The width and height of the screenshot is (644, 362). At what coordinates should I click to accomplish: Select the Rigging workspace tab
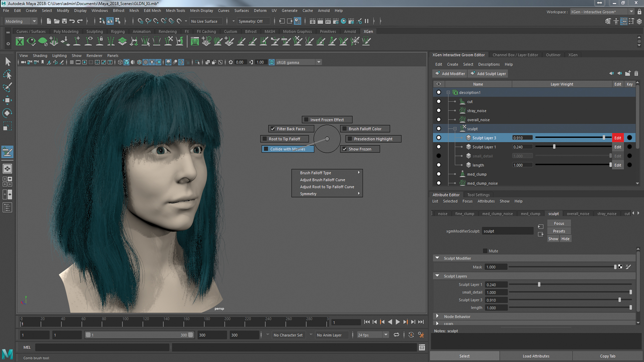tap(117, 31)
